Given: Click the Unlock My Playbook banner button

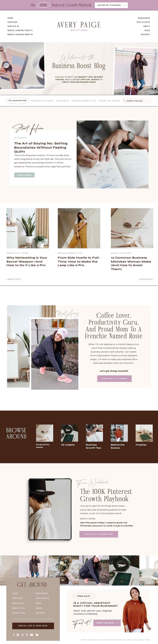Looking at the screenshot, I should tap(111, 5).
